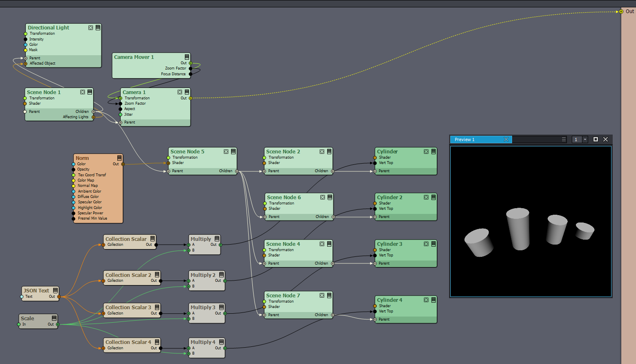This screenshot has width=636, height=364.
Task: Click the striped icon on Cylinder 2 node
Action: [x=434, y=198]
